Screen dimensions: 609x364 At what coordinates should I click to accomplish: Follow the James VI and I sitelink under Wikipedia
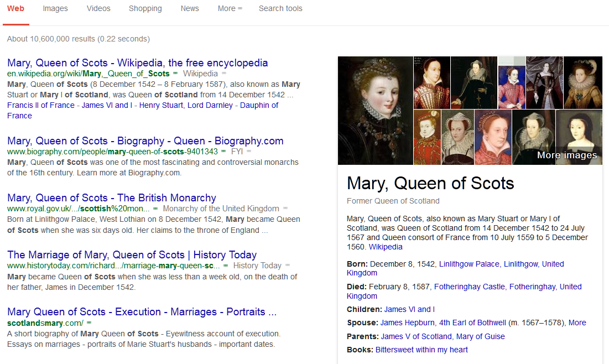tap(107, 105)
